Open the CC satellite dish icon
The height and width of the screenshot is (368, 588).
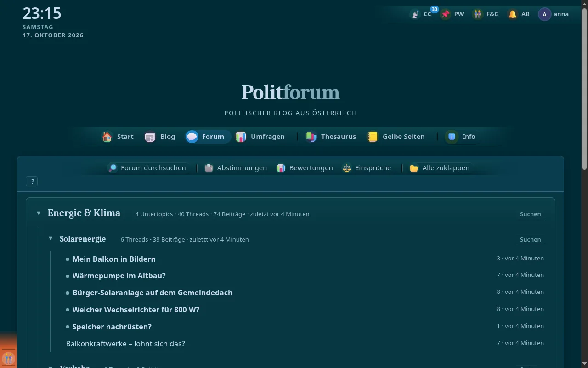coord(415,14)
